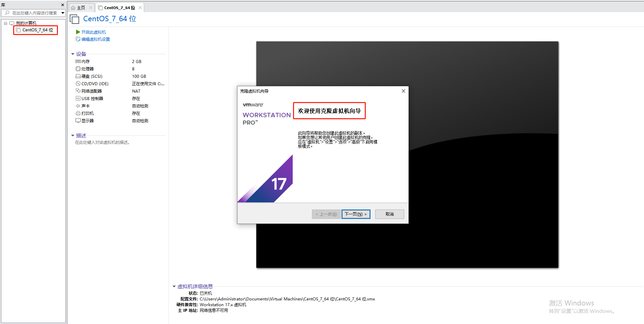This screenshot has height=324, width=644.
Task: Click the 网络适配器 network adapter icon
Action: pyautogui.click(x=78, y=91)
